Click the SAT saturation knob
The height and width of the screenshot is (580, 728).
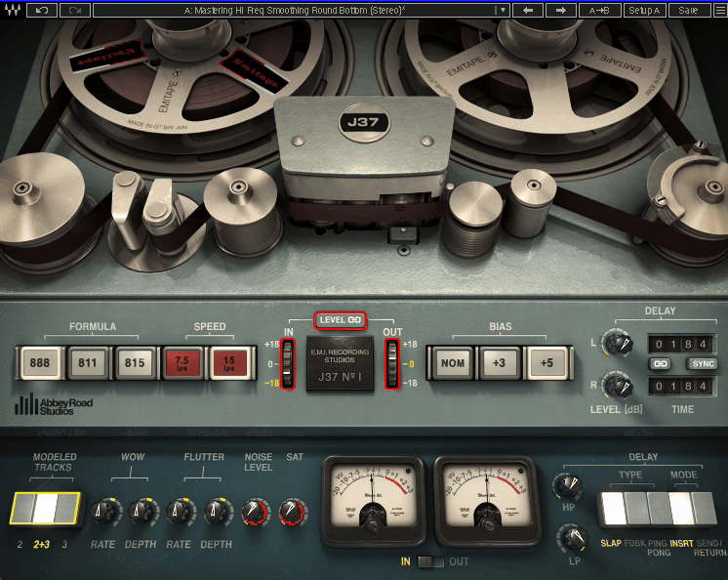pyautogui.click(x=293, y=512)
